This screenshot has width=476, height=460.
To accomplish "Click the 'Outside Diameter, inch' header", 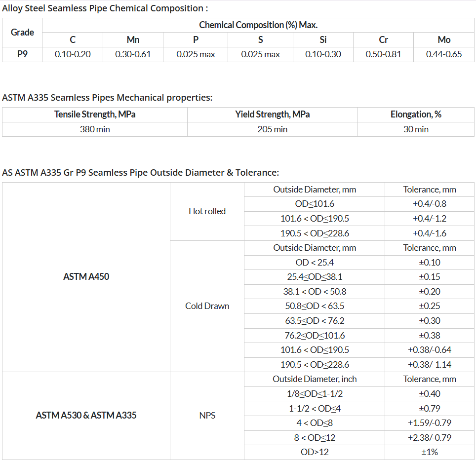I will 315,379.
